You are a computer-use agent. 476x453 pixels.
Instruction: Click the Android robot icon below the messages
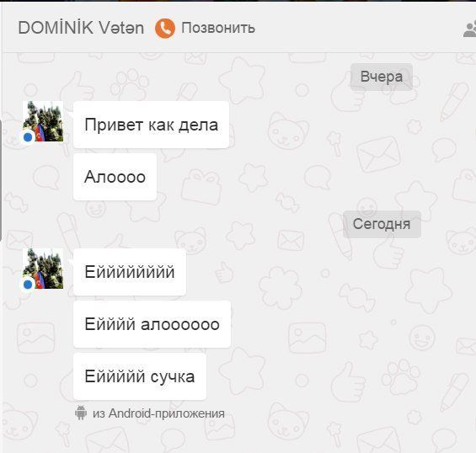81,413
